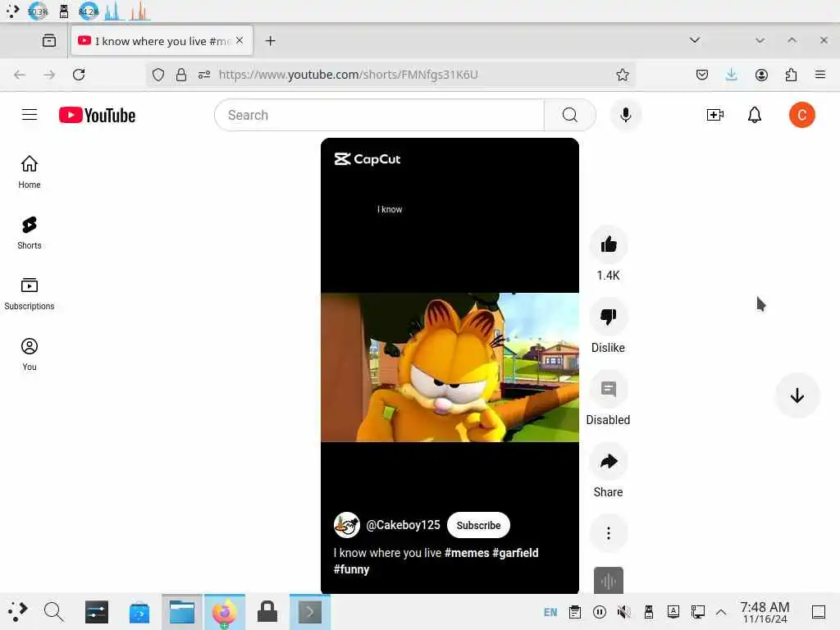The height and width of the screenshot is (630, 840).
Task: Like the Garfield short
Action: 609,245
